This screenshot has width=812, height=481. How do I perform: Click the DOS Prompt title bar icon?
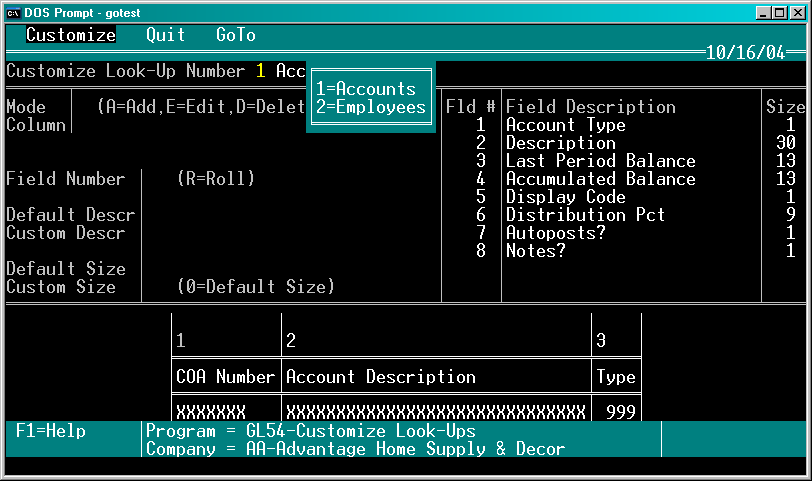click(x=13, y=13)
